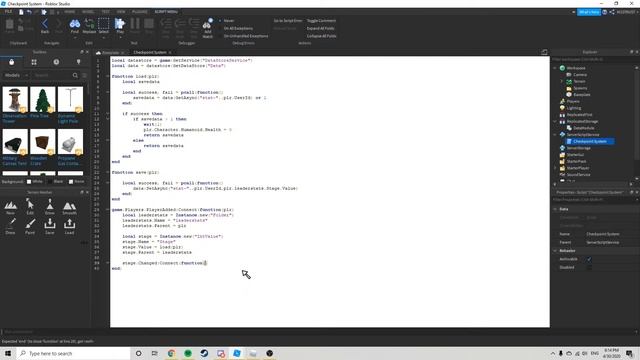This screenshot has width=640, height=360.
Task: Select the terrain Smooth tool
Action: [x=69, y=207]
